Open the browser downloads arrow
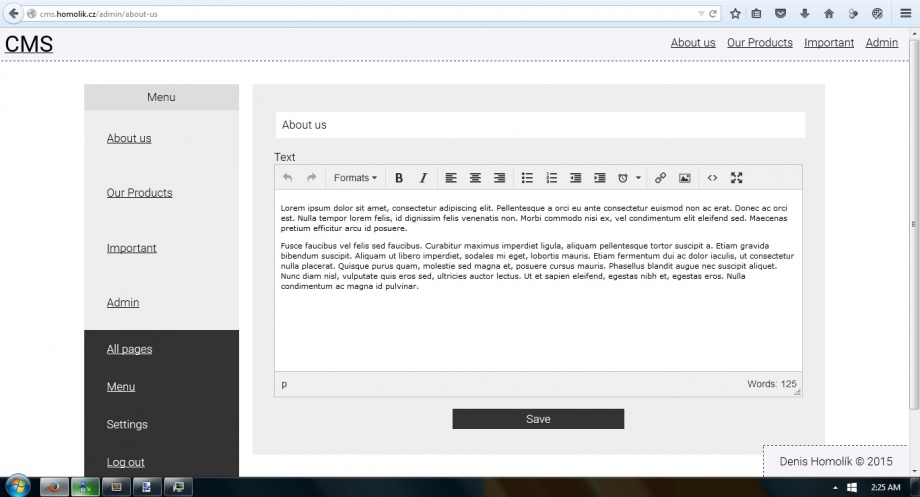The image size is (920, 497). [x=804, y=13]
